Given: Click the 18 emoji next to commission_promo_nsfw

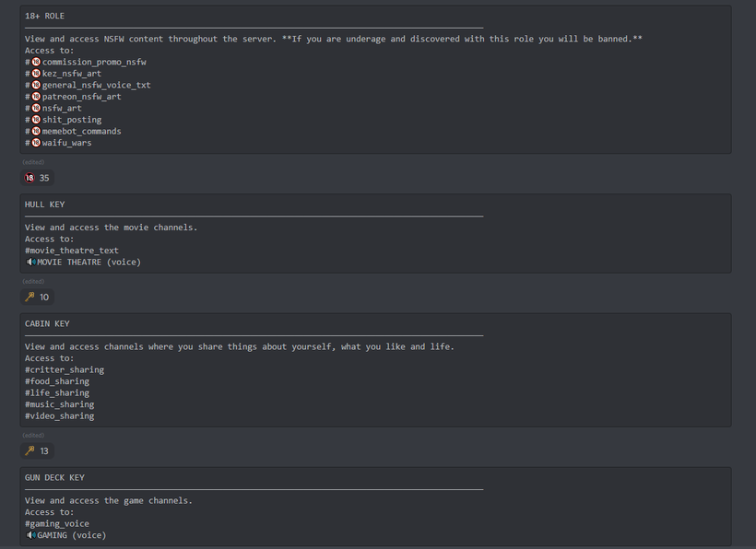Looking at the screenshot, I should click(36, 62).
